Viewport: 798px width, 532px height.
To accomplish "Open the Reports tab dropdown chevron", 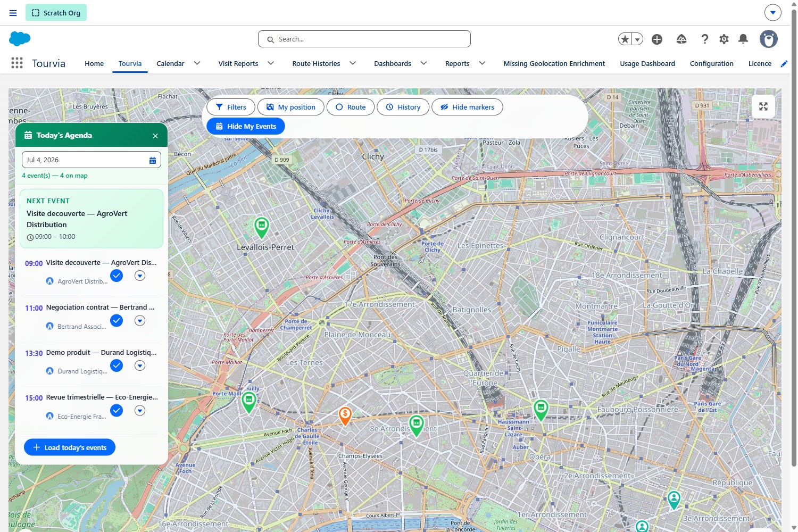I will click(483, 63).
